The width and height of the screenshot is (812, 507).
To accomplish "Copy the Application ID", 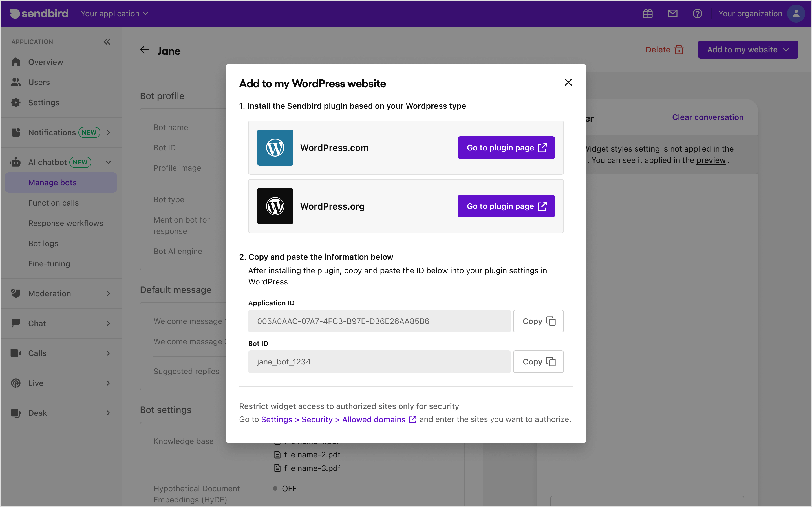I will pos(538,321).
